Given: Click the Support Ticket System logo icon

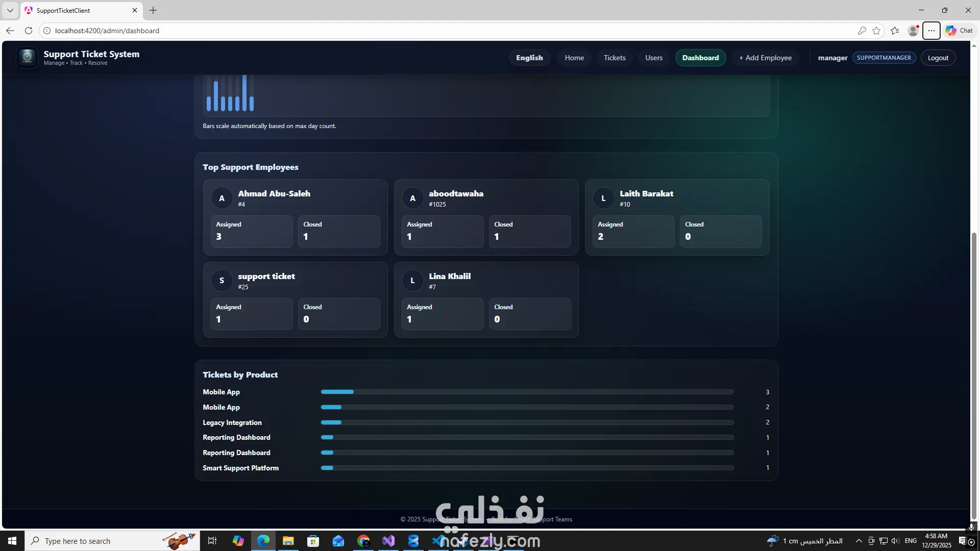Looking at the screenshot, I should [27, 58].
